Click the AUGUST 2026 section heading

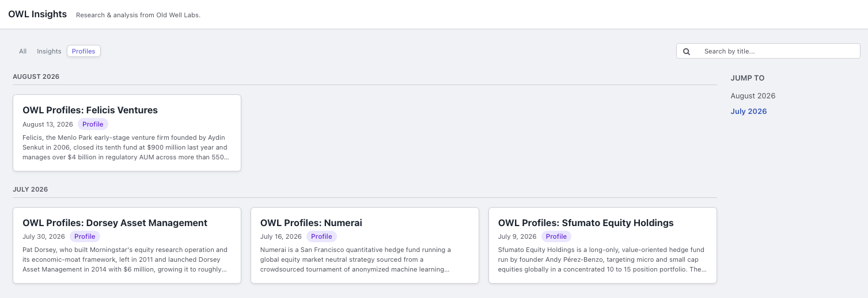[36, 77]
